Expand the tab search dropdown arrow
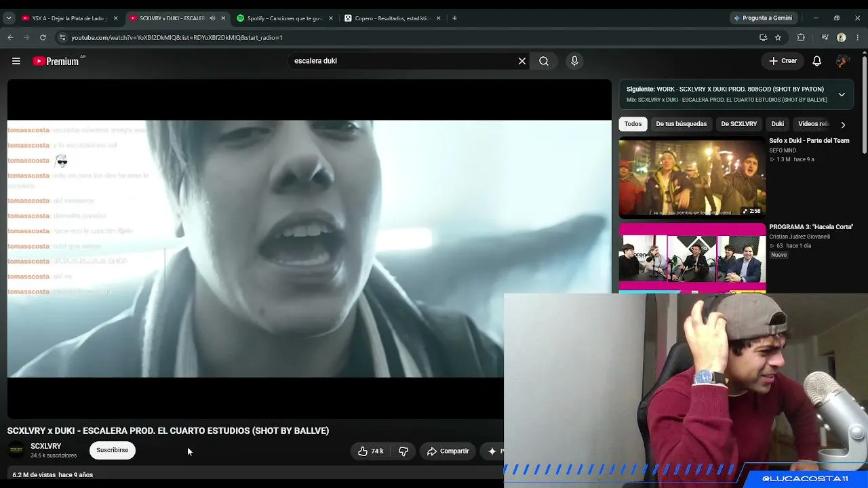Screen dimensions: 868x488 click(x=9, y=18)
